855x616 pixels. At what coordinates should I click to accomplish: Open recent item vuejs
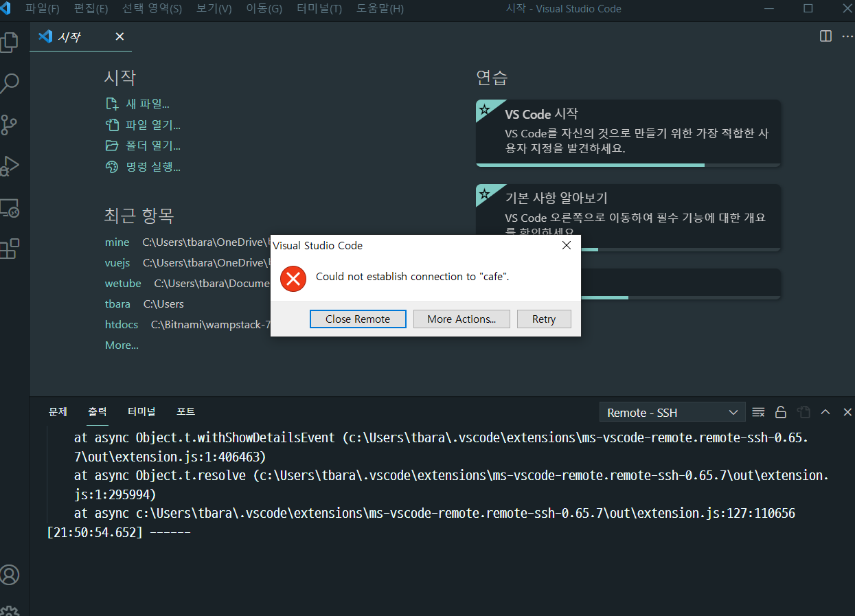point(117,262)
